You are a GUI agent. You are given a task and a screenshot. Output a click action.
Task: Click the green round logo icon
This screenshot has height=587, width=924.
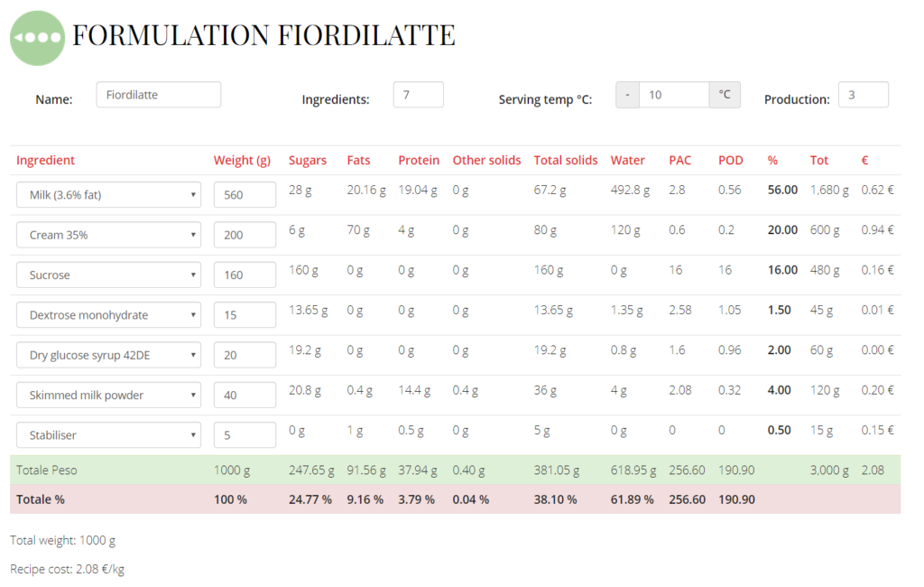click(x=37, y=38)
